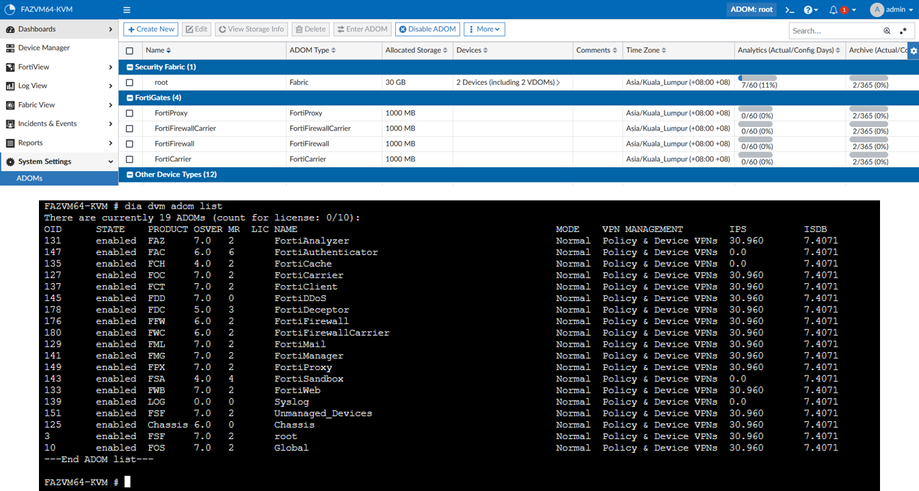Toggle the hamburger sidebar menu
This screenshot has height=491, width=919.
click(x=127, y=10)
